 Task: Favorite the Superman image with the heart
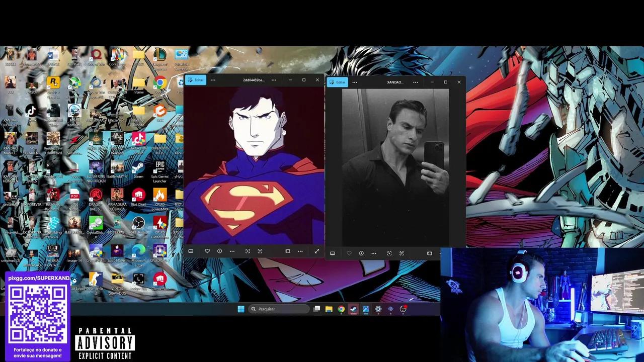[207, 251]
